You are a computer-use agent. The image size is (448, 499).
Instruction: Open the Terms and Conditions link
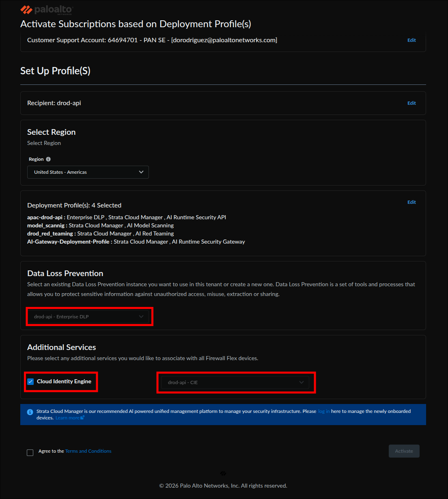coord(88,451)
